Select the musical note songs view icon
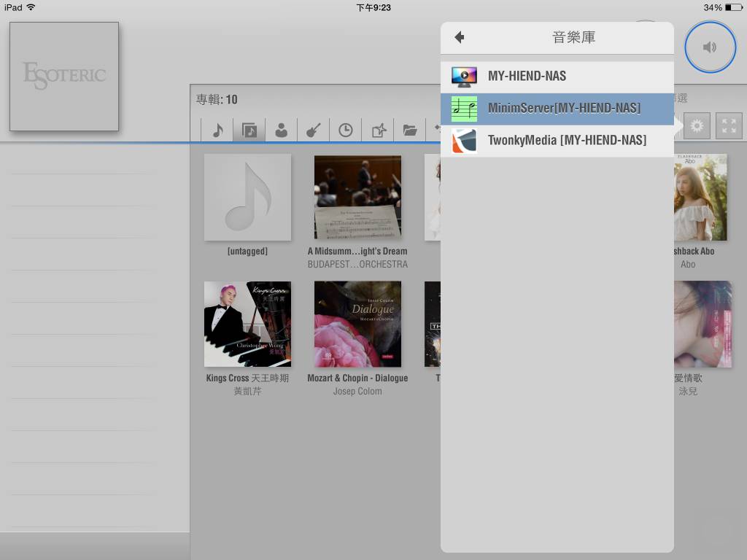Viewport: 747px width, 560px height. click(219, 130)
